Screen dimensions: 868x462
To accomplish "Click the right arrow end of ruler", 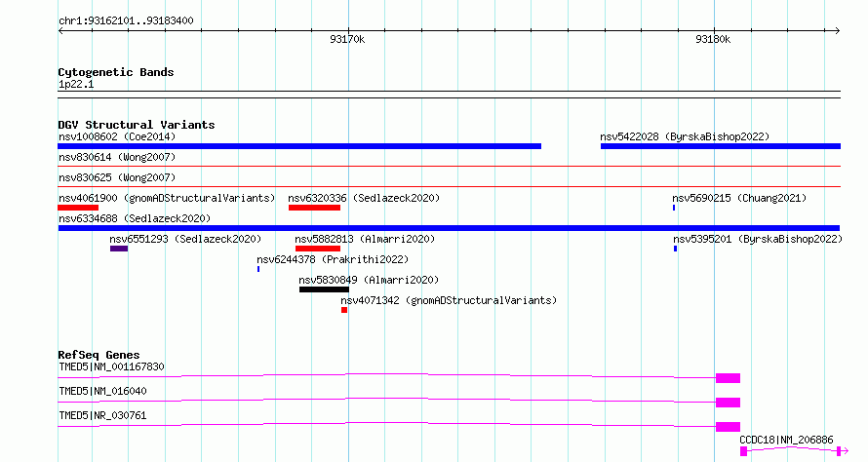I will click(837, 31).
